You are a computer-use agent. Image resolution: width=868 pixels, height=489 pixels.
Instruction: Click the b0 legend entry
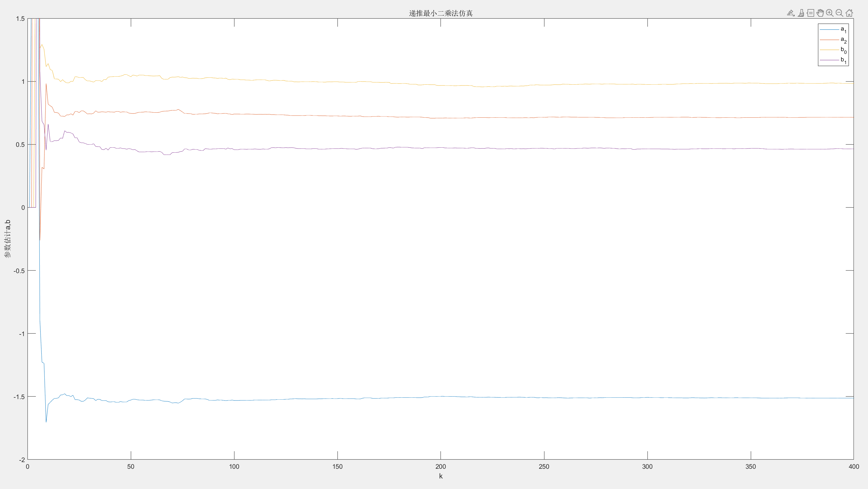843,50
